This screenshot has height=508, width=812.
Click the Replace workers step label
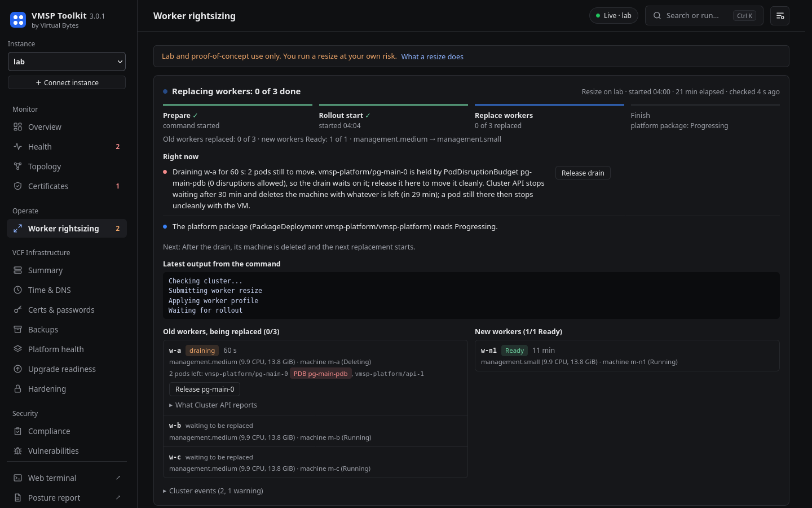pos(504,116)
